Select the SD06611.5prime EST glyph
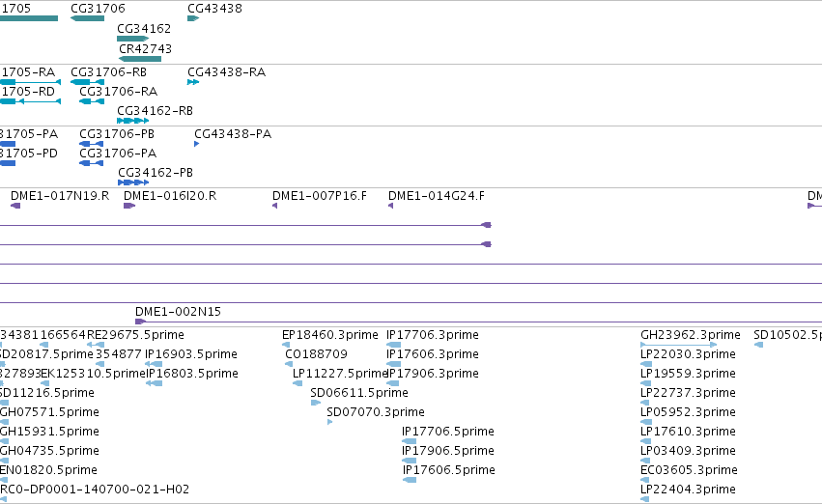Image resolution: width=822 pixels, height=504 pixels. pos(316,403)
